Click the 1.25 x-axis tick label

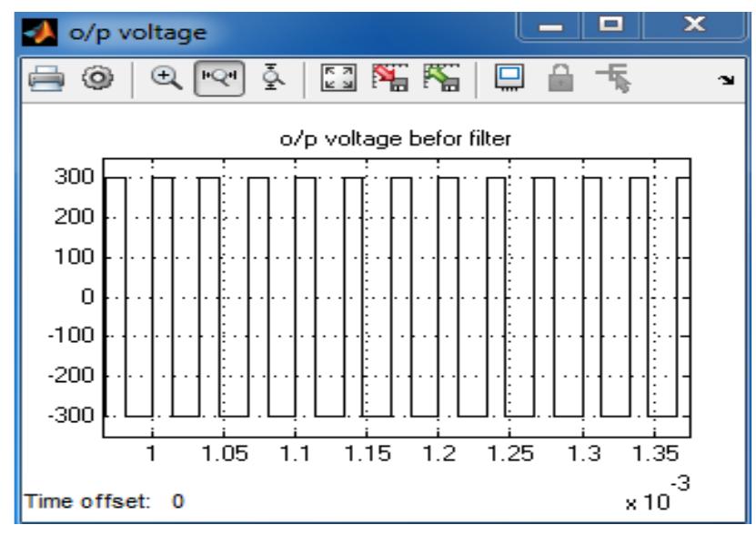510,453
